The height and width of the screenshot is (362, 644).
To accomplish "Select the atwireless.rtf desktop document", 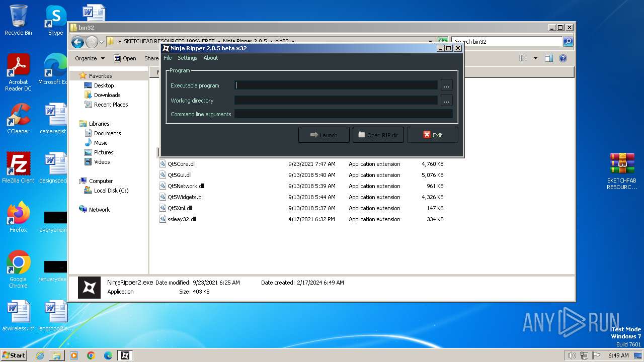I will coord(18,316).
